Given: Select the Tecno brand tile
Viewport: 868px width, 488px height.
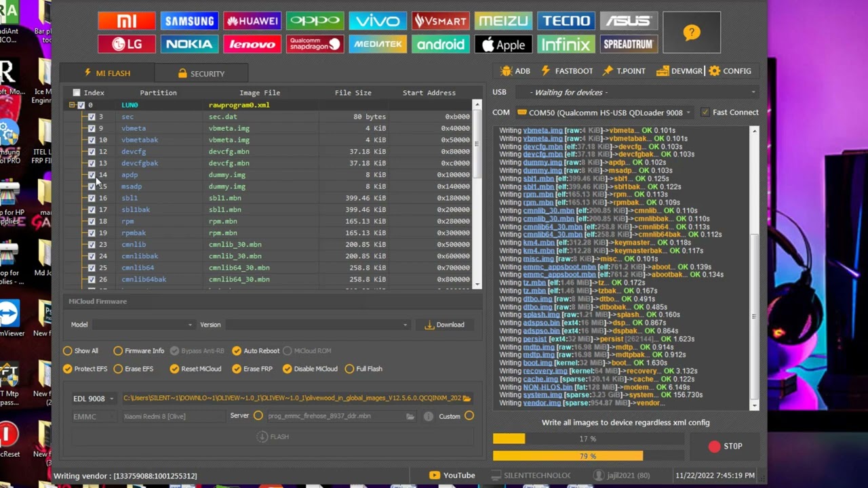Looking at the screenshot, I should click(x=566, y=21).
